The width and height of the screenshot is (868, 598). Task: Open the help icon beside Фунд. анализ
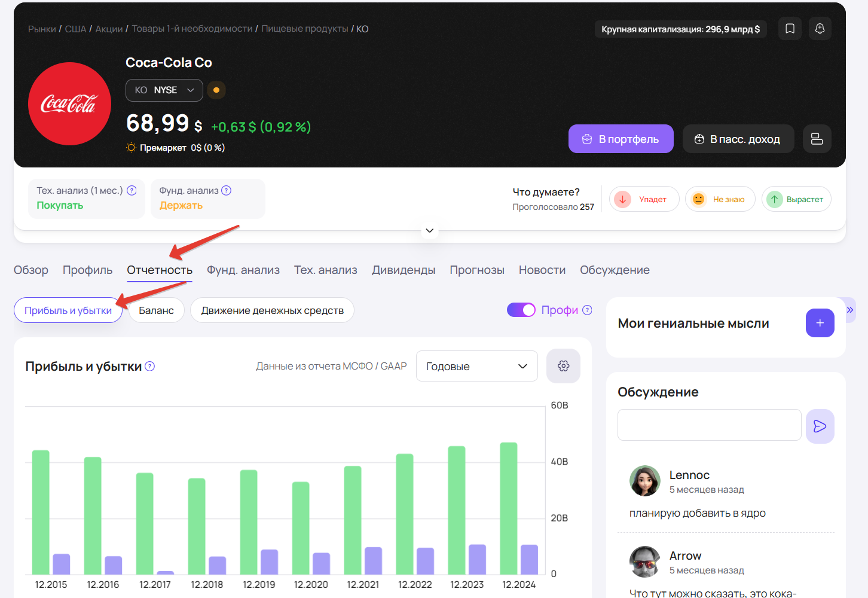coord(226,190)
